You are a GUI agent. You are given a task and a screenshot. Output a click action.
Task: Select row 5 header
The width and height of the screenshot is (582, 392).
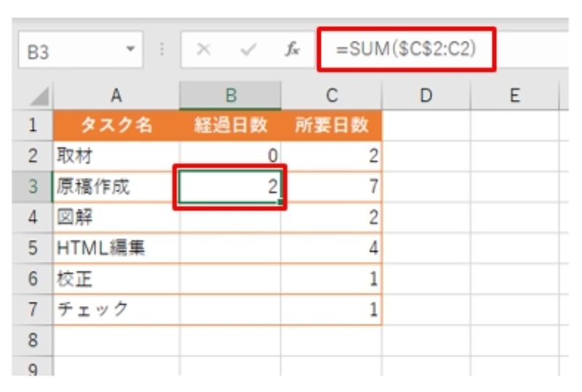[32, 248]
